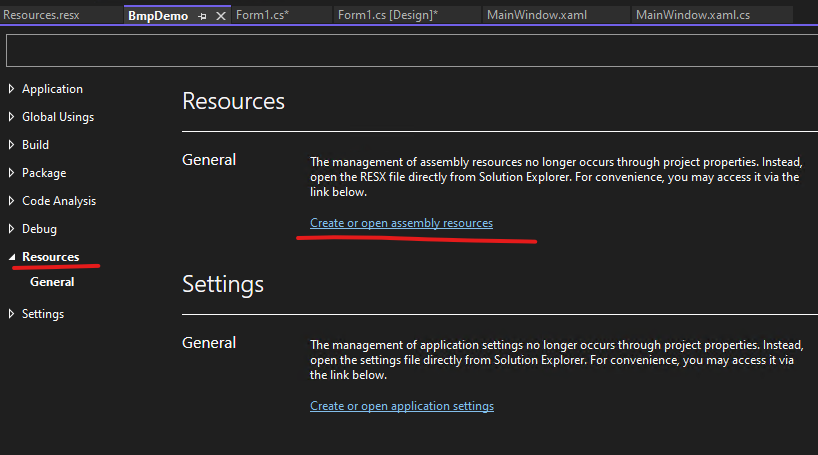
Task: Expand the Build section arrow
Action: [x=11, y=145]
